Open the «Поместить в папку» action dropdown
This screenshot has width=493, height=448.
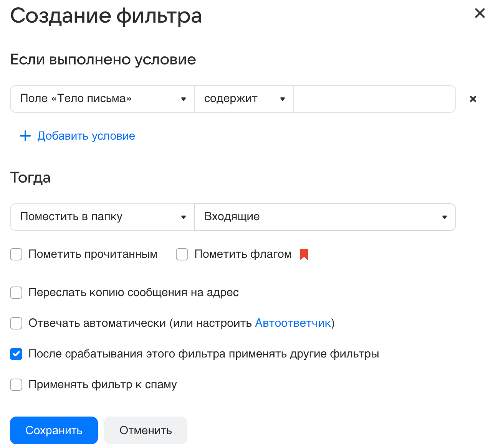[x=103, y=217]
